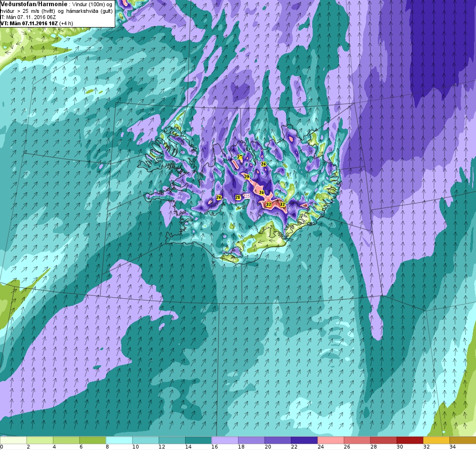Select the yellow gust label '29' on the map
Image resolution: width=476 pixels, height=450 pixels.
click(x=247, y=176)
